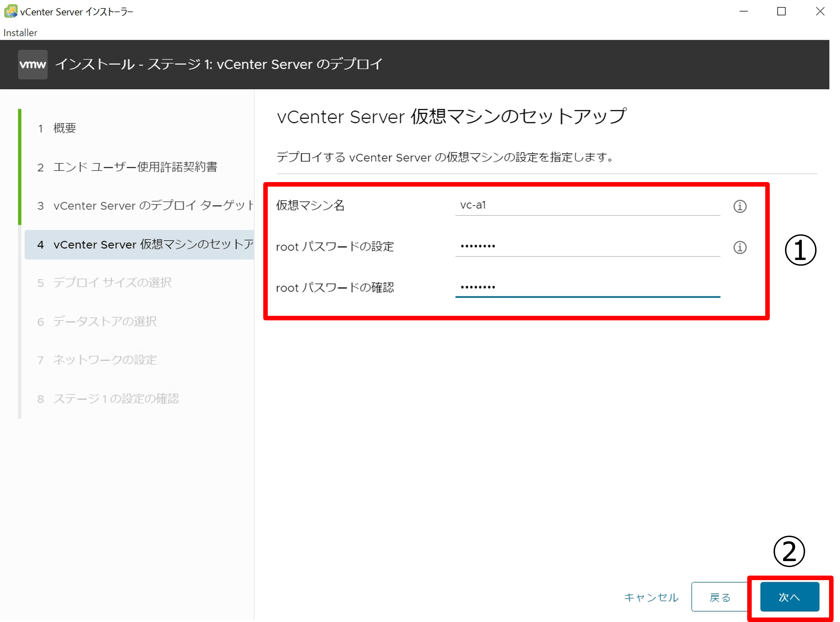Focus the 仮想マシン名 input field
The width and height of the screenshot is (840, 622).
(x=587, y=205)
